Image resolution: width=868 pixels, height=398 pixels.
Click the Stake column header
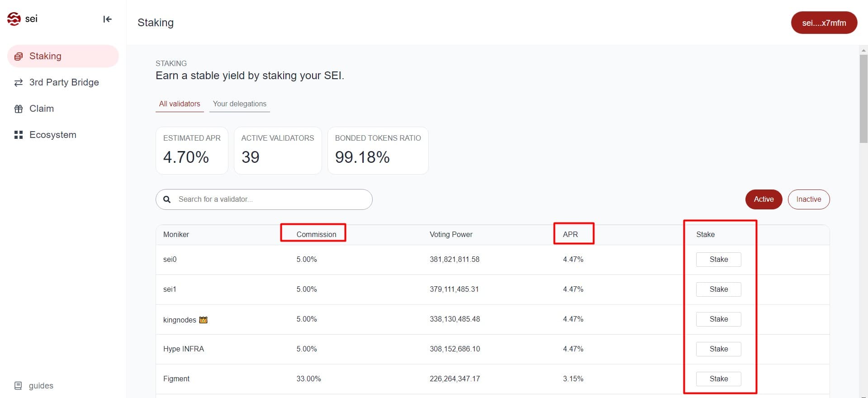705,234
